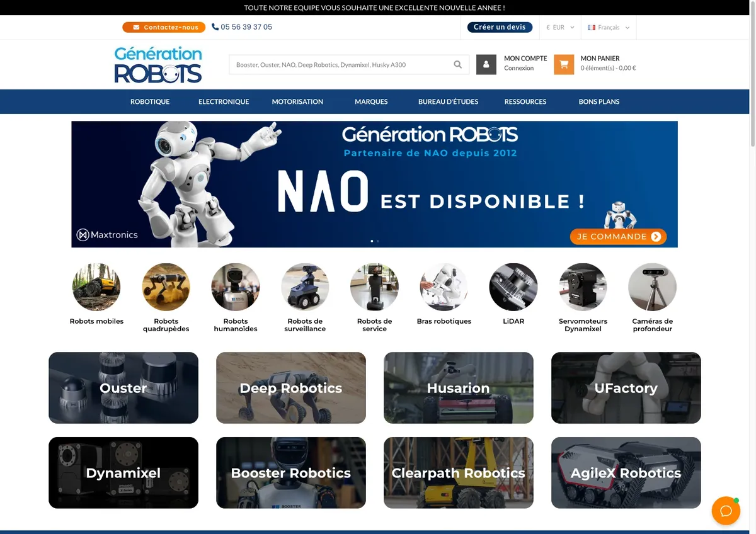Click the JE COMMANDE banner button
756x534 pixels.
click(x=618, y=237)
